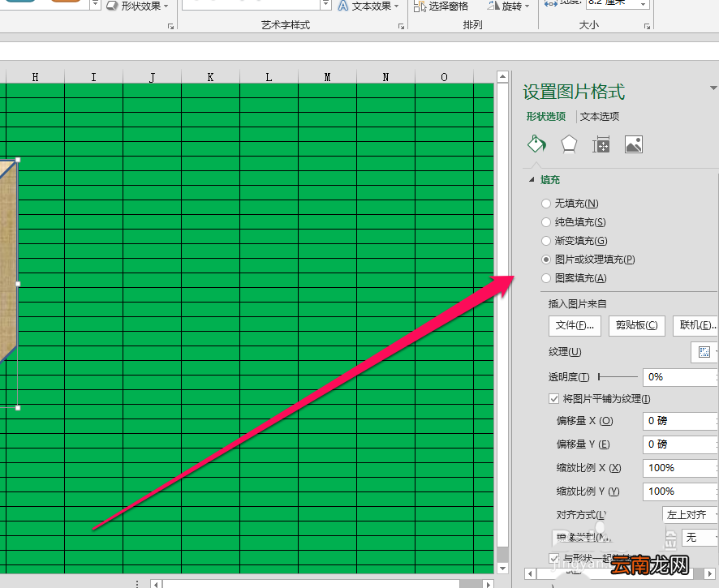
Task: Select column I header
Action: point(93,76)
